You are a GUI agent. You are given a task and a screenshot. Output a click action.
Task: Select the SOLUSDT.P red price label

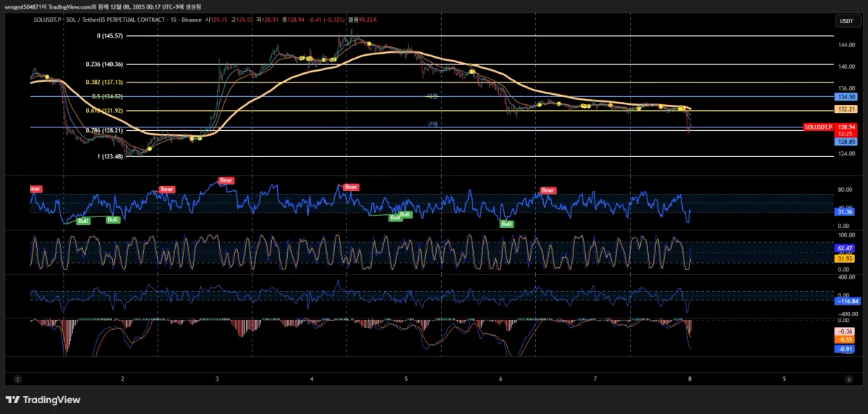coord(819,127)
